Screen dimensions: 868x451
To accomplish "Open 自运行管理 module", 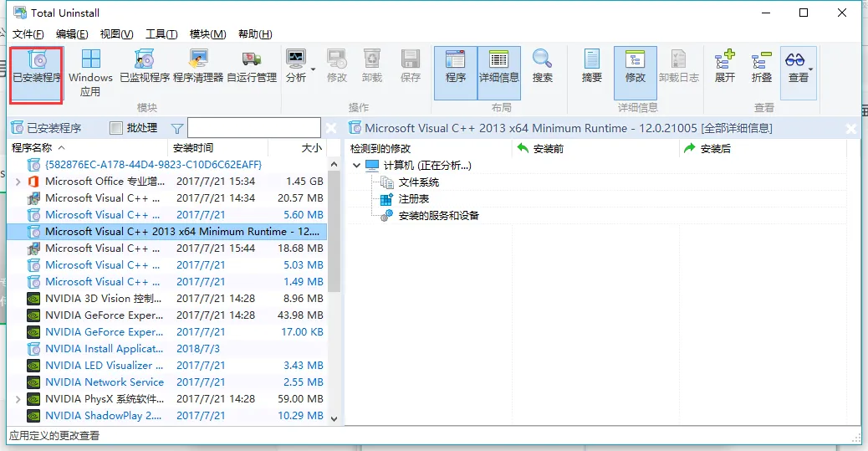I will [x=252, y=68].
